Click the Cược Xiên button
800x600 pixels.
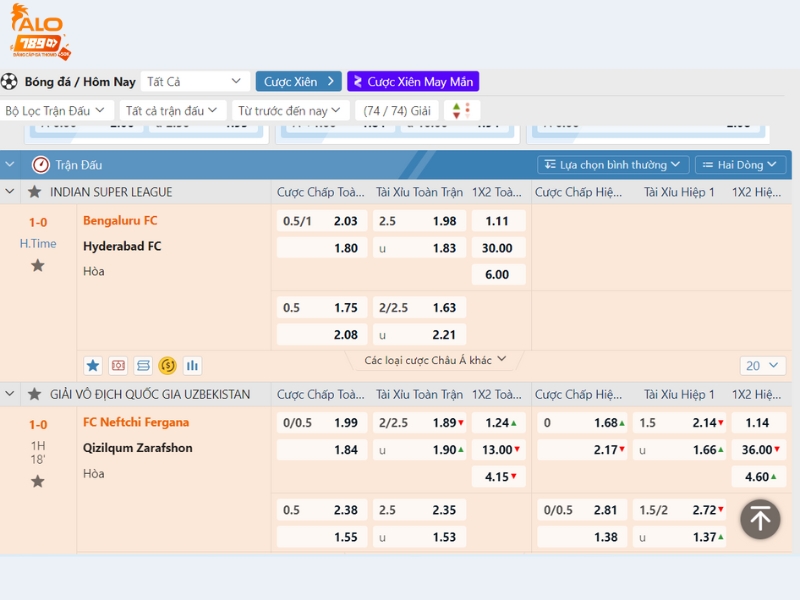pyautogui.click(x=298, y=82)
